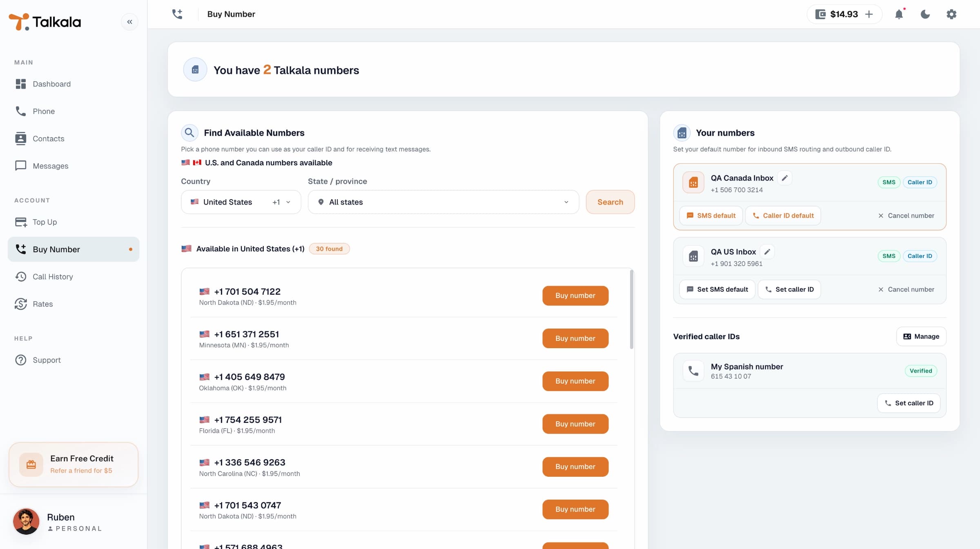
Task: Open Support help page
Action: click(73, 360)
